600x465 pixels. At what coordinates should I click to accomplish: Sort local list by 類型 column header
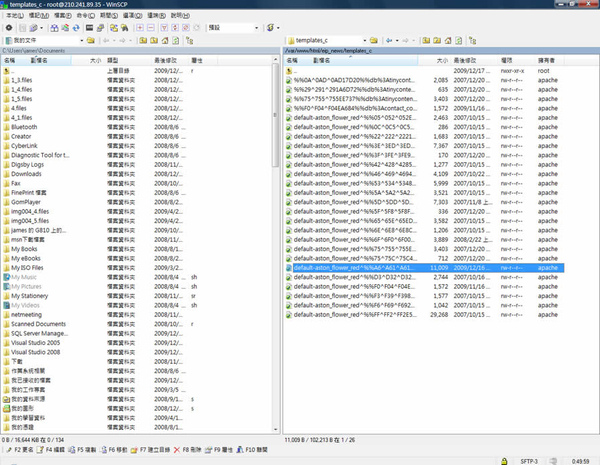[x=128, y=60]
